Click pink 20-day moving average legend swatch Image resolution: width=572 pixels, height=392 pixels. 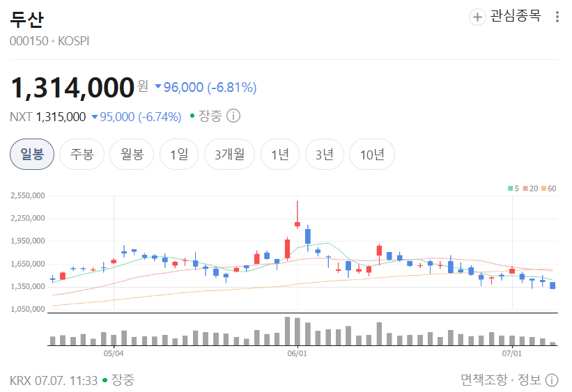coord(525,189)
